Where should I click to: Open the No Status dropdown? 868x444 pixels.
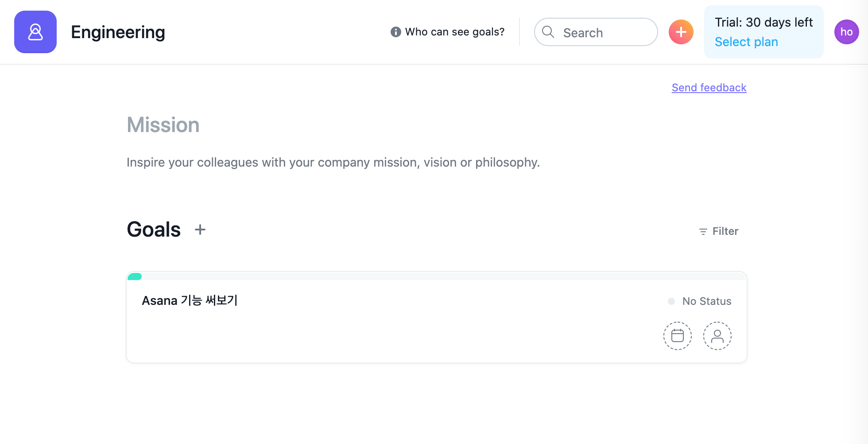click(700, 301)
